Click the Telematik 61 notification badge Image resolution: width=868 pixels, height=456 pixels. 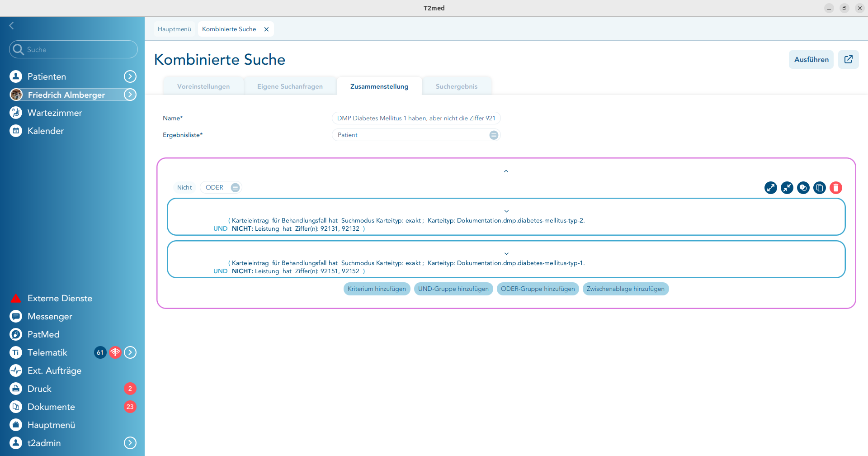tap(100, 352)
